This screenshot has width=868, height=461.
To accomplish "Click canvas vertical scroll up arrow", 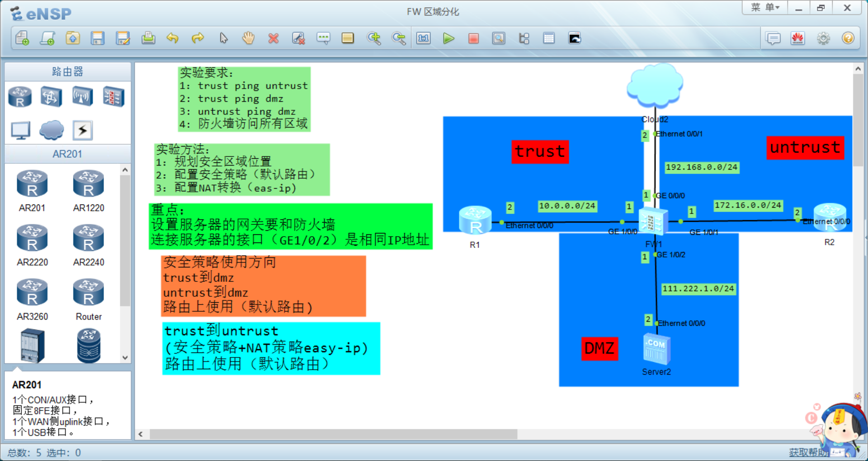I will coord(858,69).
